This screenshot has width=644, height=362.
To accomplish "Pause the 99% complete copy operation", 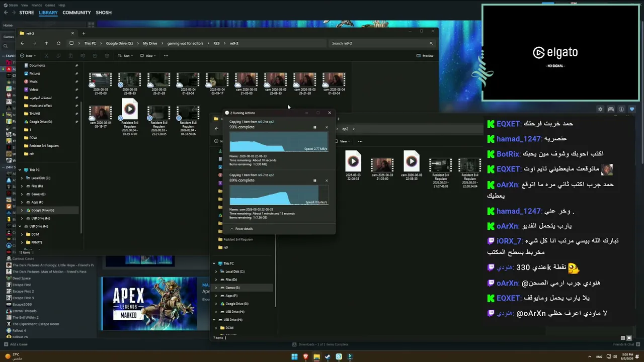I will (x=315, y=127).
